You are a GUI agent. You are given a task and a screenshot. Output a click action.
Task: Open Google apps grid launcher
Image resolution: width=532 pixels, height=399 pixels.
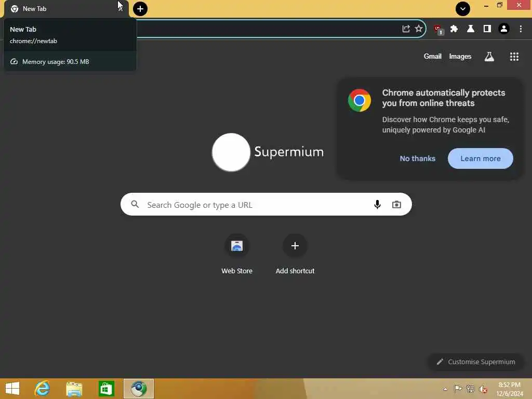pos(514,56)
